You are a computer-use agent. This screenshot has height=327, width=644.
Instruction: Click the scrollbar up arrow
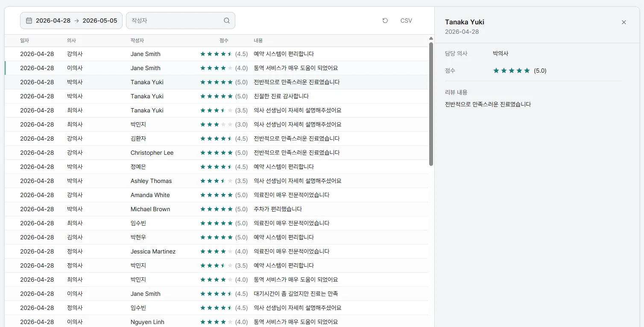[431, 38]
